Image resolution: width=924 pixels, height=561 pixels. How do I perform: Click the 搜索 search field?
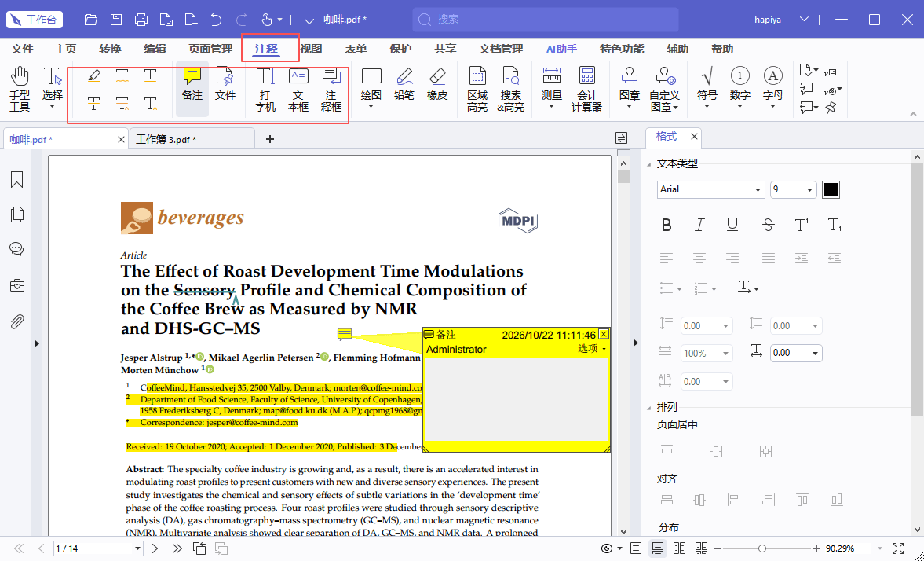tap(546, 20)
